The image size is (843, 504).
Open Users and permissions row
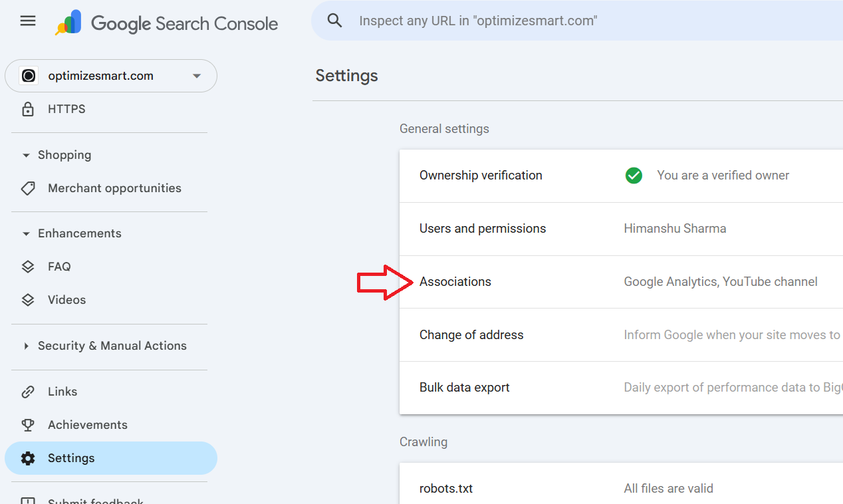483,229
